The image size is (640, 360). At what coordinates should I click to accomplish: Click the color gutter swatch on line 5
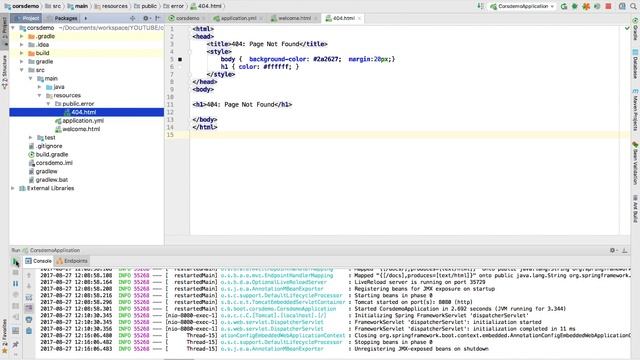(180, 60)
